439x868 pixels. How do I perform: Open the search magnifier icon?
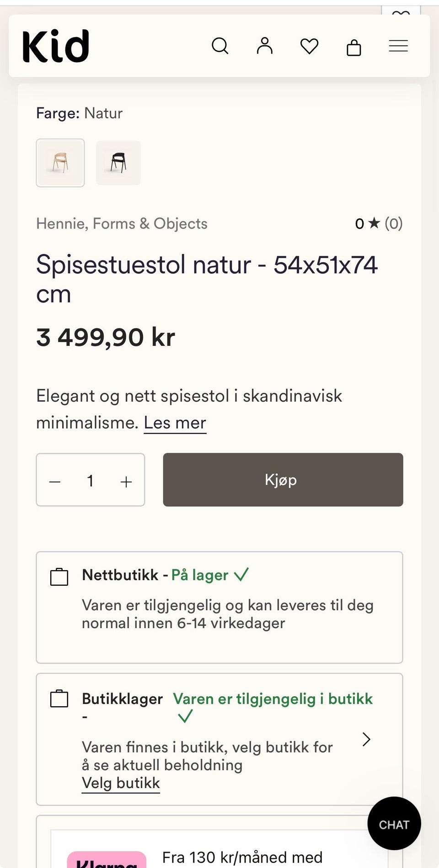coord(220,46)
